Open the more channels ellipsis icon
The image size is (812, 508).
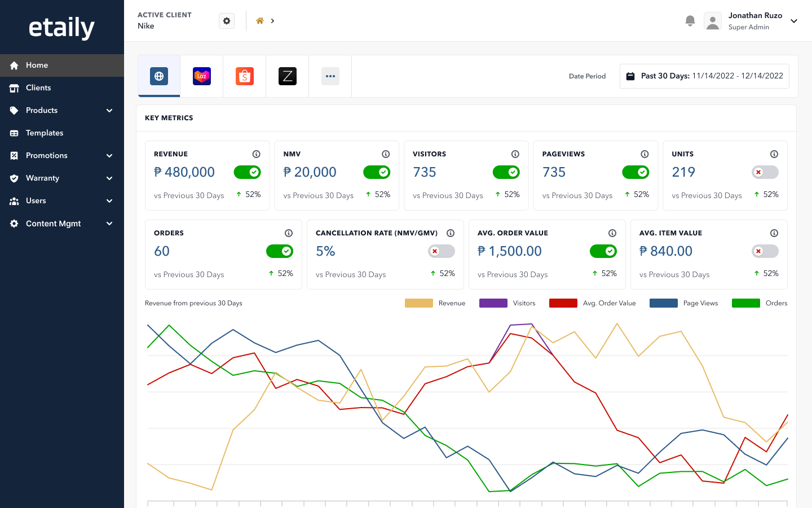[330, 76]
